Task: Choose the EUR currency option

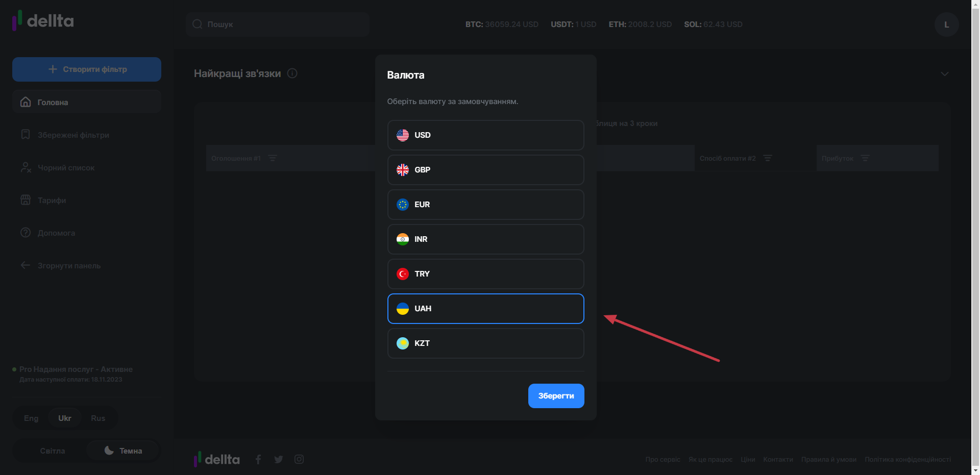Action: (x=485, y=205)
